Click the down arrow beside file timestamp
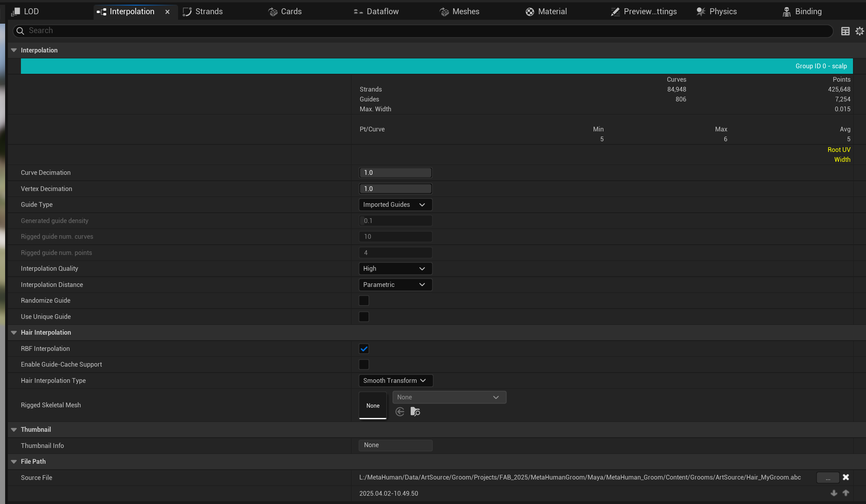The width and height of the screenshot is (866, 504). point(834,493)
